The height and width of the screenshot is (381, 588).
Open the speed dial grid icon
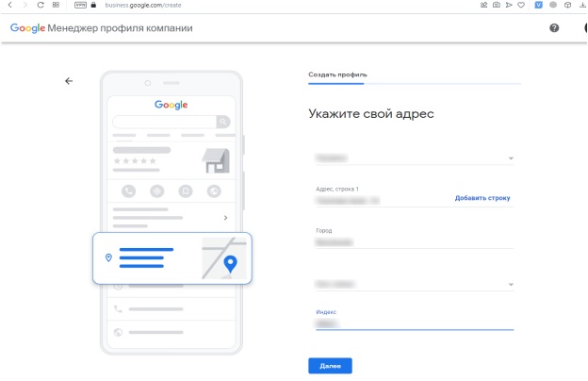point(56,5)
